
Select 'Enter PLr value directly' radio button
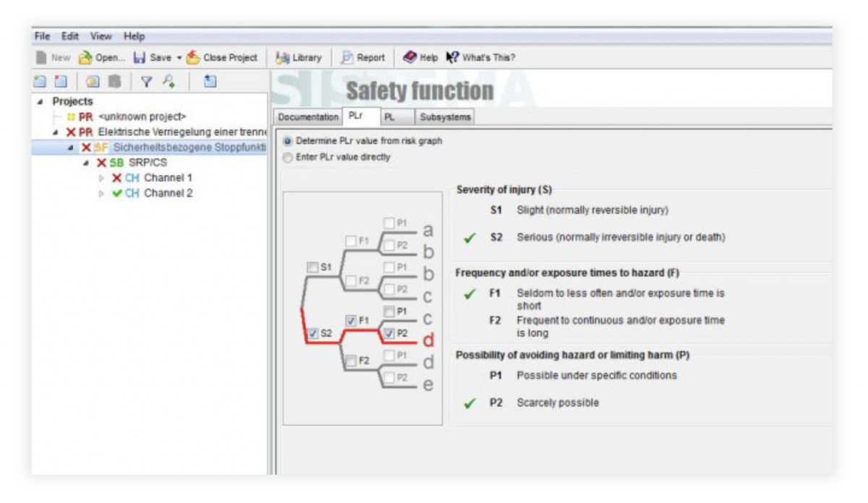[289, 157]
